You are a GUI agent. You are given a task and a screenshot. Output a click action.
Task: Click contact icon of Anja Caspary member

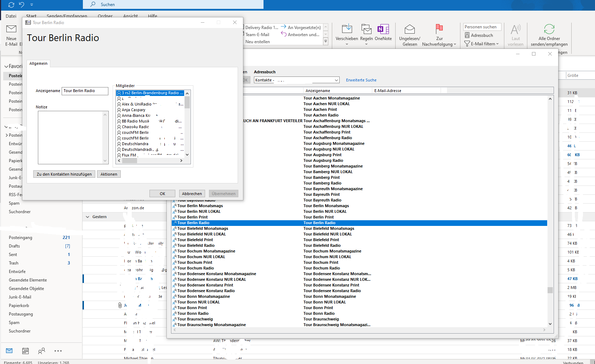(x=119, y=110)
